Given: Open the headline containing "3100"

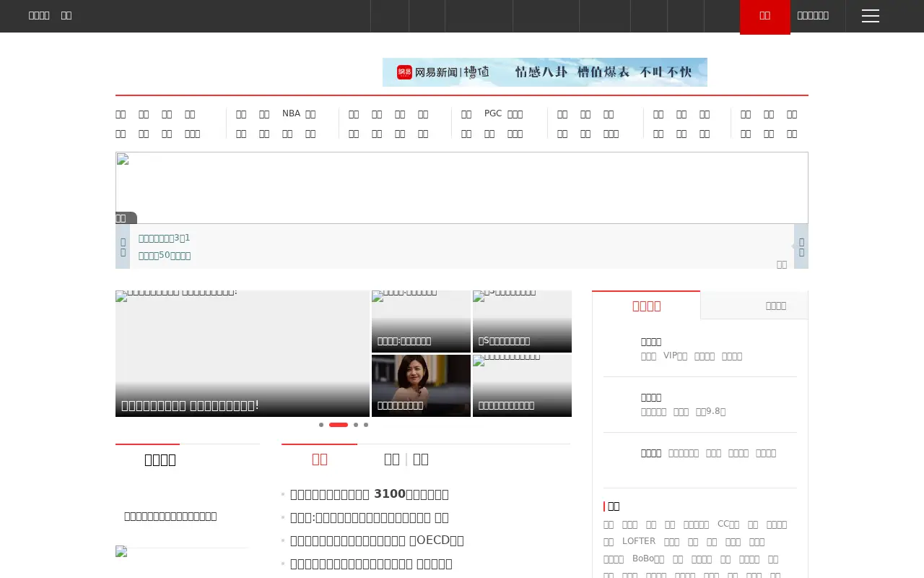Looking at the screenshot, I should point(369,494).
